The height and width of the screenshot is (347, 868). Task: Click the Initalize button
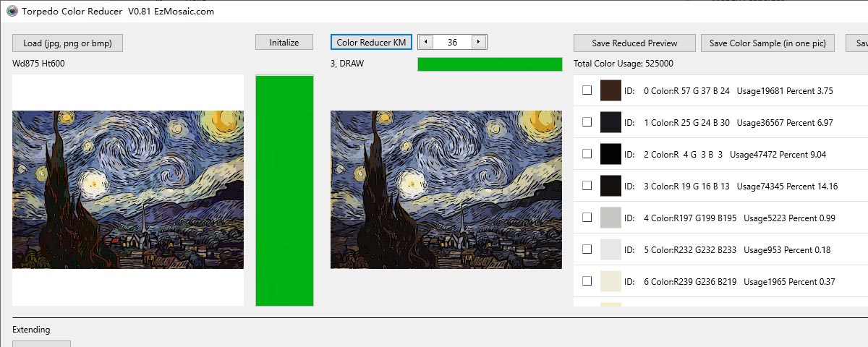tap(284, 43)
